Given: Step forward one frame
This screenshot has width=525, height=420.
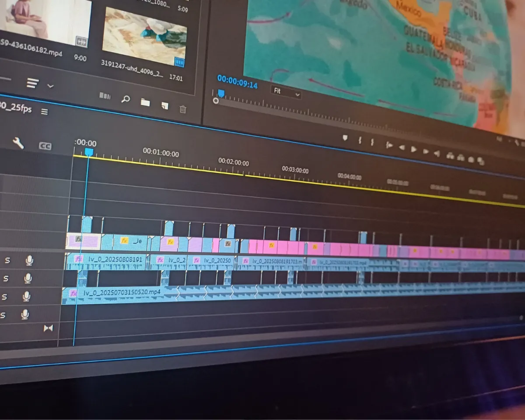Looking at the screenshot, I should [x=426, y=151].
